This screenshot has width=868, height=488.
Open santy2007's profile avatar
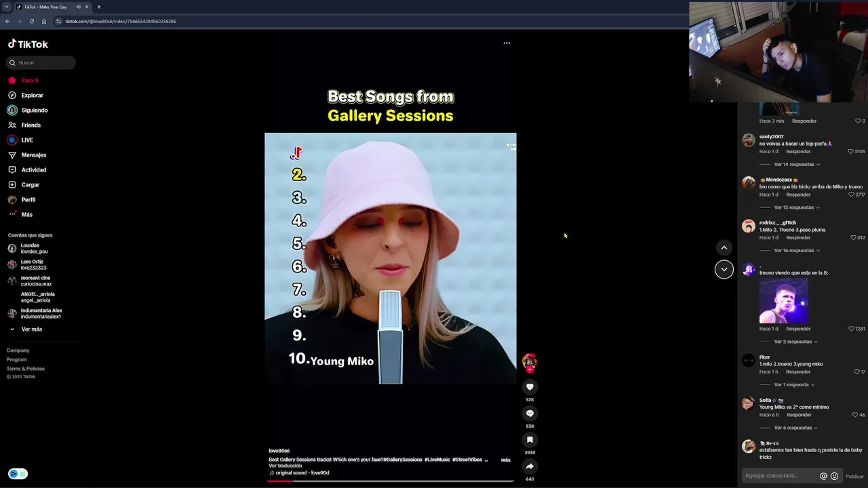pyautogui.click(x=749, y=140)
